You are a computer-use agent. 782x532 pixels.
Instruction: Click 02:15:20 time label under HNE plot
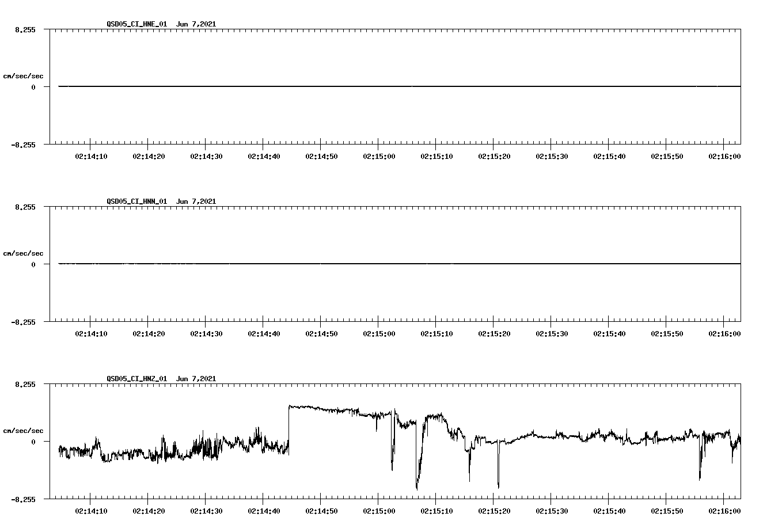click(x=494, y=157)
